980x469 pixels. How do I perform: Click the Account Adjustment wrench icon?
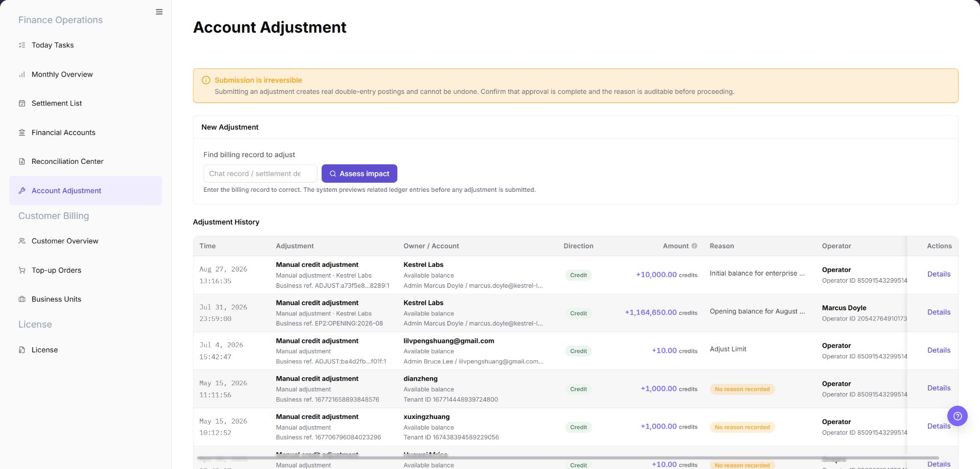coord(22,190)
